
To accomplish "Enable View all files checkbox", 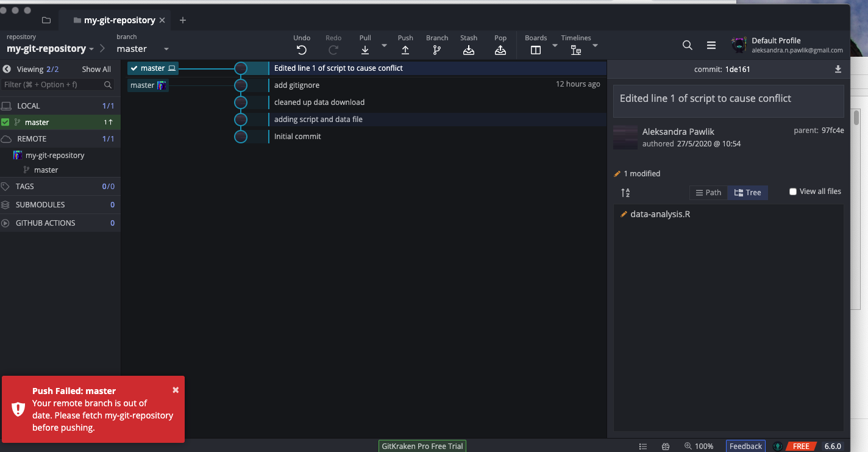I will [793, 192].
